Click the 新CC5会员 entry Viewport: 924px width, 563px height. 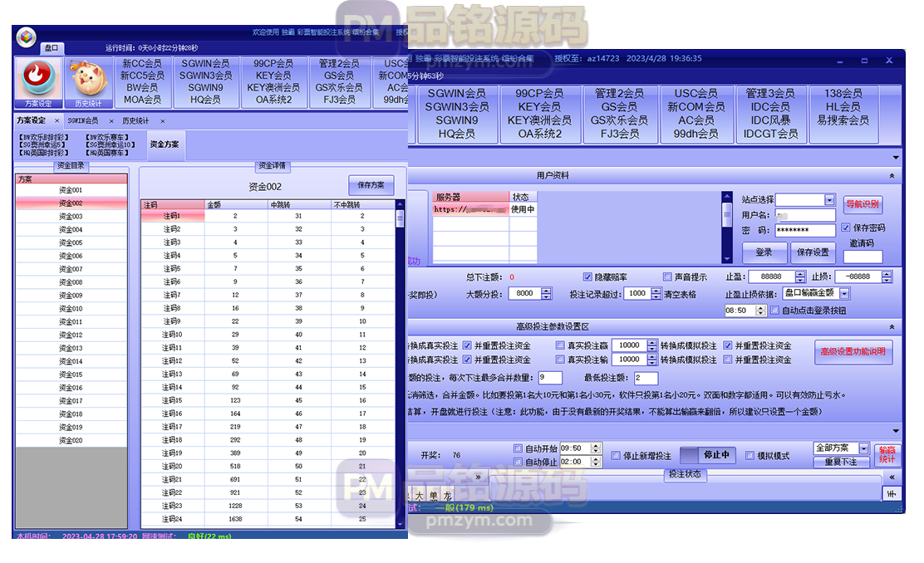coord(142,76)
